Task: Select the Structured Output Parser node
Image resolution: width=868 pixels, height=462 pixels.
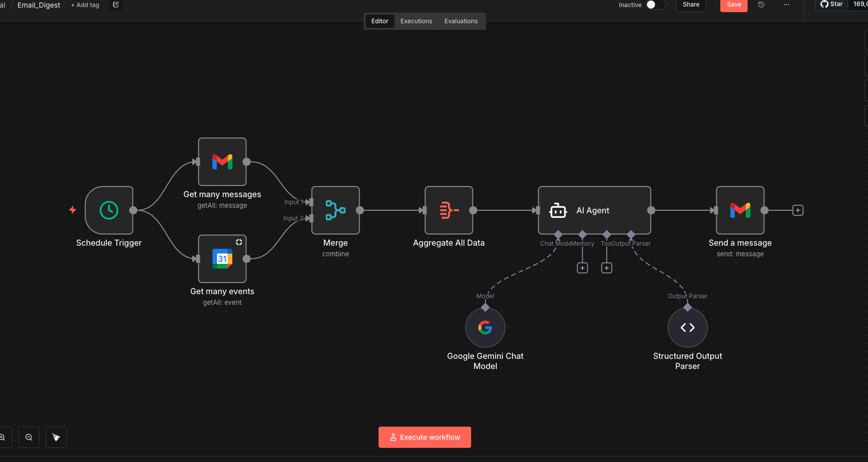Action: 687,327
